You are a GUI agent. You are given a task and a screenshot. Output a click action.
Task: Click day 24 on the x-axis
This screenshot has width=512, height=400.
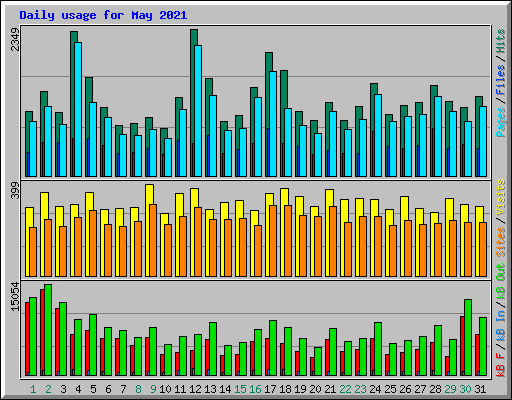375,389
